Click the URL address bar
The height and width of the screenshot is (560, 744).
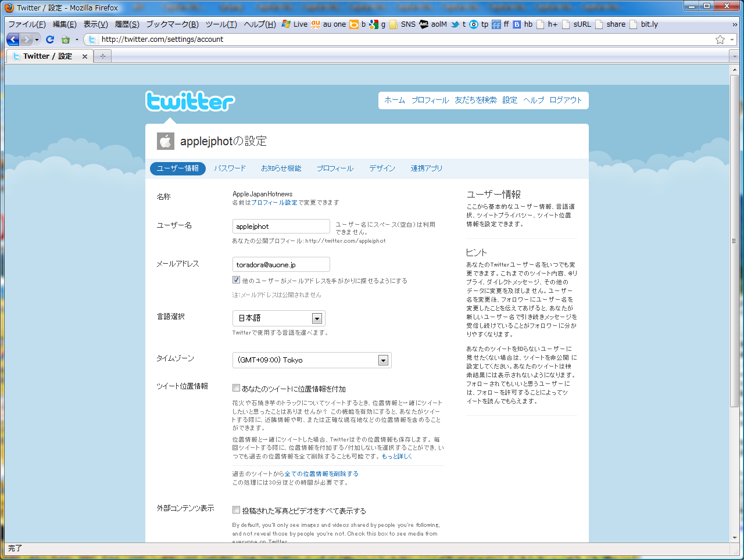tap(407, 40)
